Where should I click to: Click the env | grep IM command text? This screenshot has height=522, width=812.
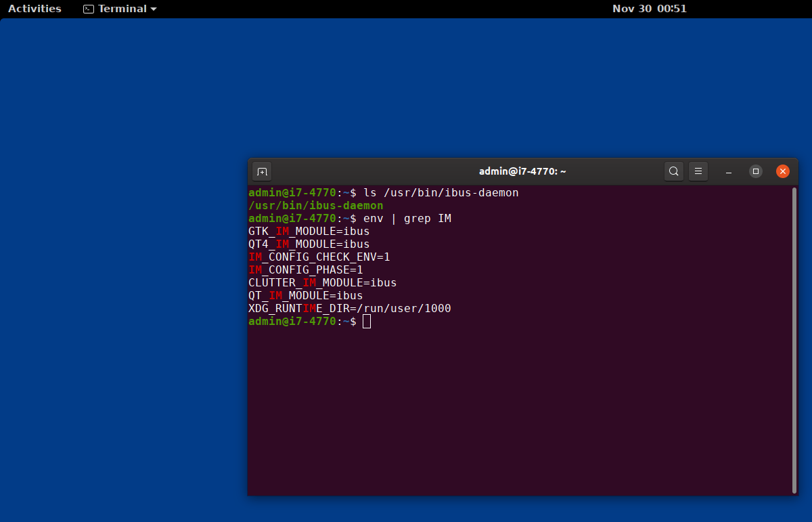(x=407, y=218)
